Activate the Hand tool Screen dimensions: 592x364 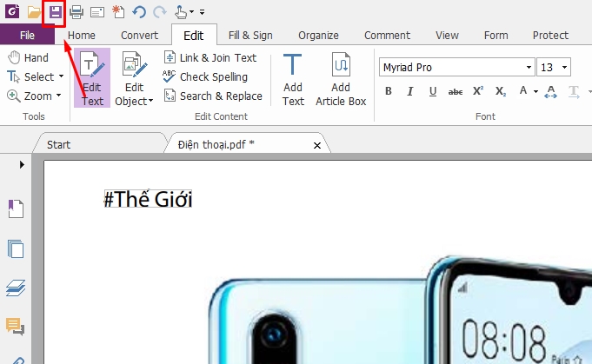point(29,57)
